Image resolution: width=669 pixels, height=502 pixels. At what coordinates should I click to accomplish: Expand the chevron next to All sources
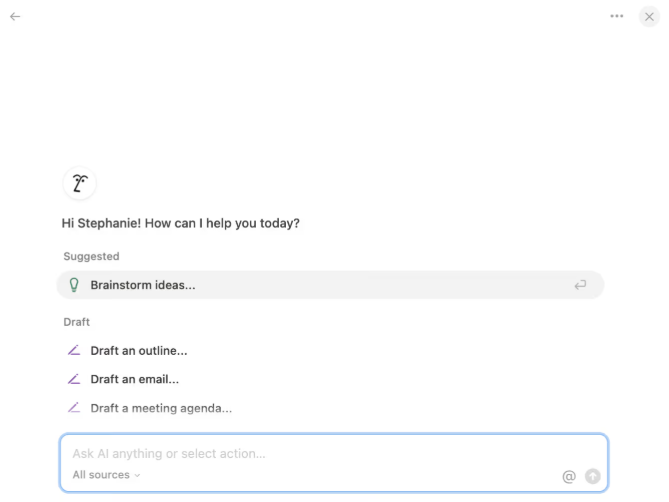pyautogui.click(x=138, y=476)
